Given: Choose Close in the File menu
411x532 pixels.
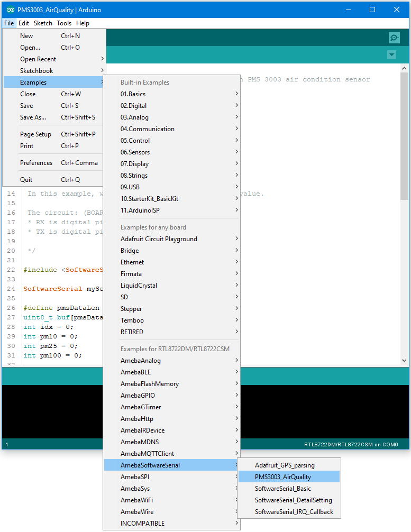Looking at the screenshot, I should 53,94.
